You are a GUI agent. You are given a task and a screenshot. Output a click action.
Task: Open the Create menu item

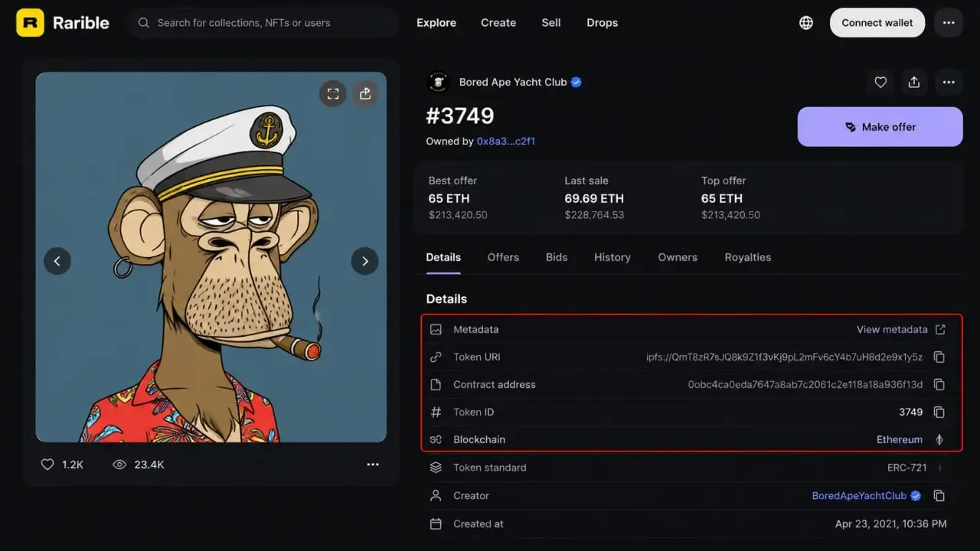point(498,23)
